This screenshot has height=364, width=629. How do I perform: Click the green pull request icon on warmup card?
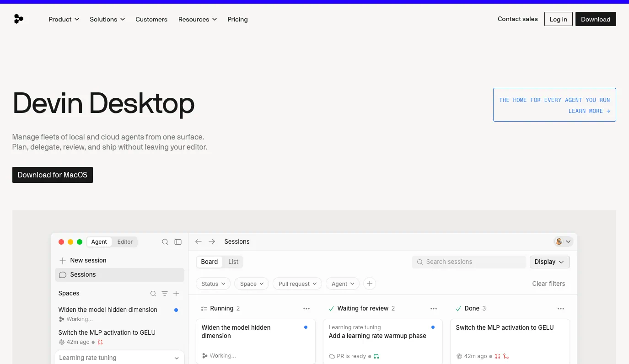(376, 356)
